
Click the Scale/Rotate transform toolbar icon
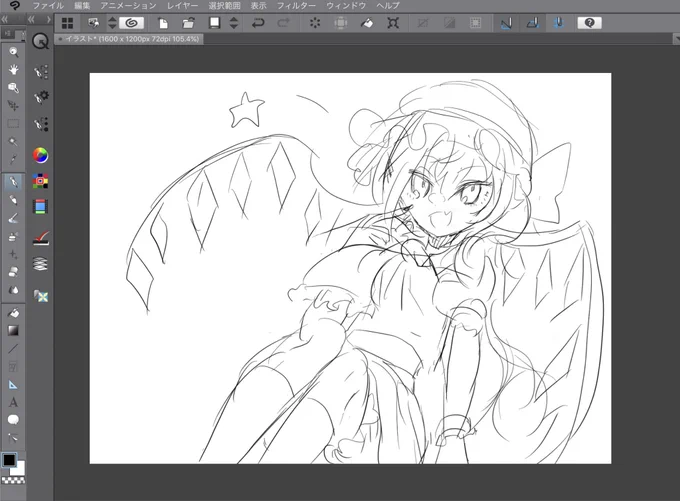[393, 23]
